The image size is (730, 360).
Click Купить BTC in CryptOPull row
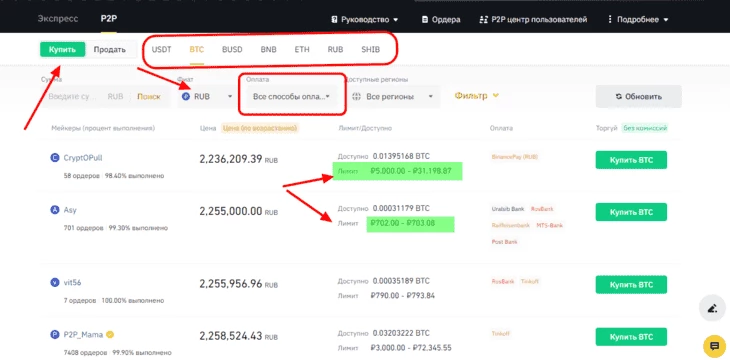631,160
